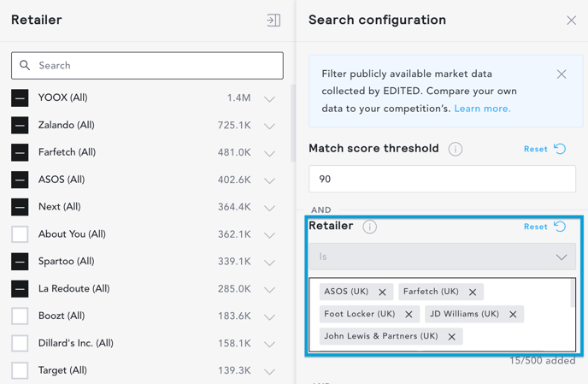Click the Match score threshold input field
Screen dimensions: 588x384
(442, 179)
